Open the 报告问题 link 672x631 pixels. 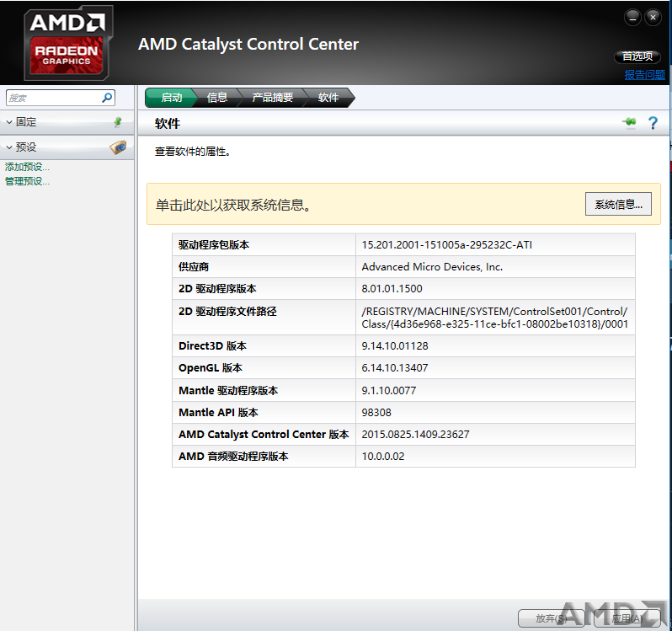pyautogui.click(x=644, y=75)
